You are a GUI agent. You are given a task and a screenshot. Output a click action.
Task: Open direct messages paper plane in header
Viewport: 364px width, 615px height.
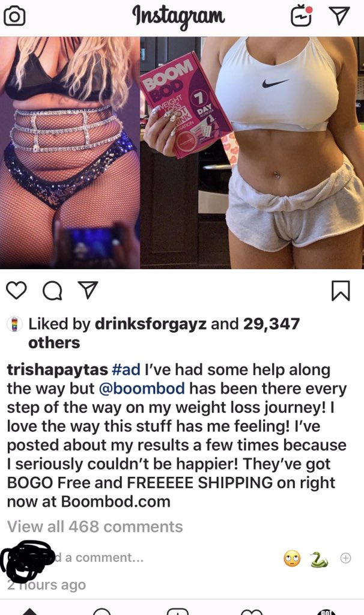pos(339,16)
